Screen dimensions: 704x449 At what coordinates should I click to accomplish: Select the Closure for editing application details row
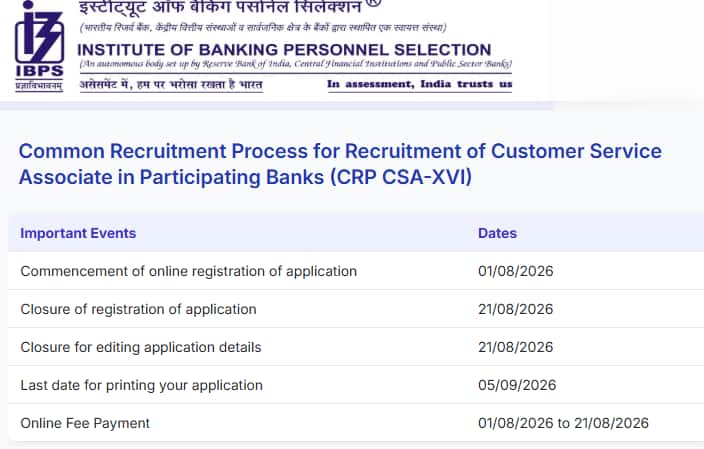(x=356, y=347)
